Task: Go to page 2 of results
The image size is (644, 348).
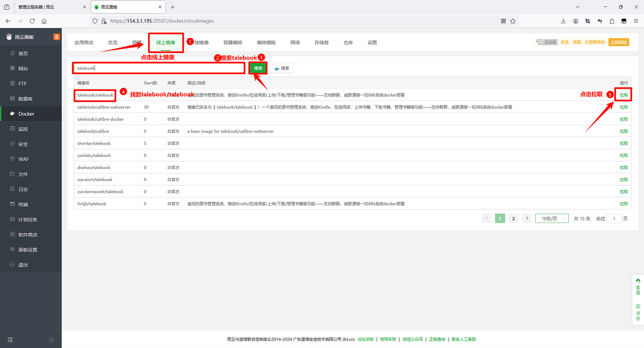Action: [x=513, y=218]
